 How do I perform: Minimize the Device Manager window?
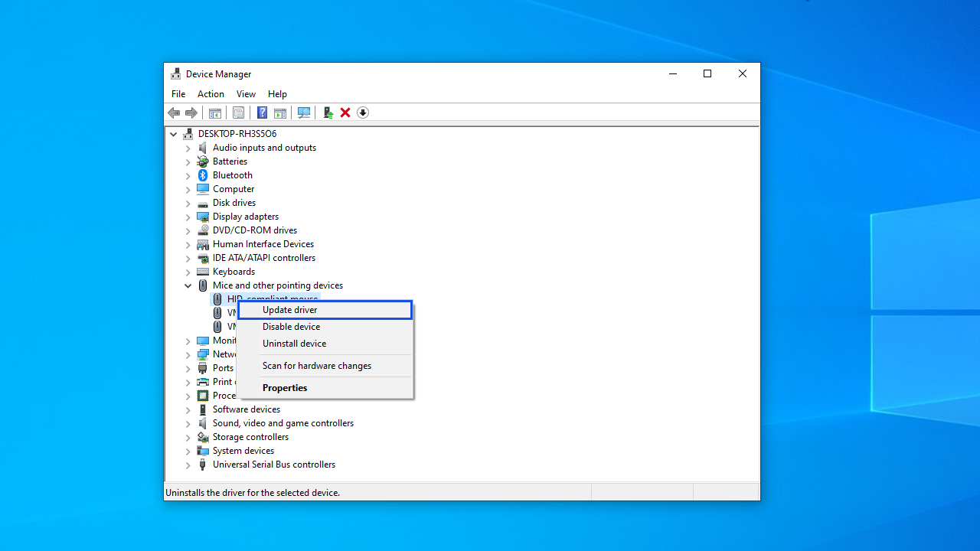pyautogui.click(x=672, y=74)
